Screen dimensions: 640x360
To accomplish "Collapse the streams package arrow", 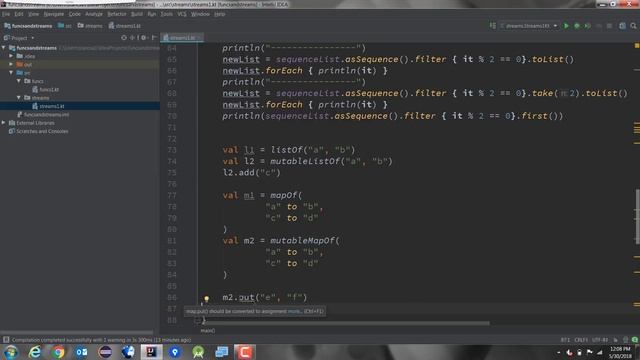I will [19, 98].
